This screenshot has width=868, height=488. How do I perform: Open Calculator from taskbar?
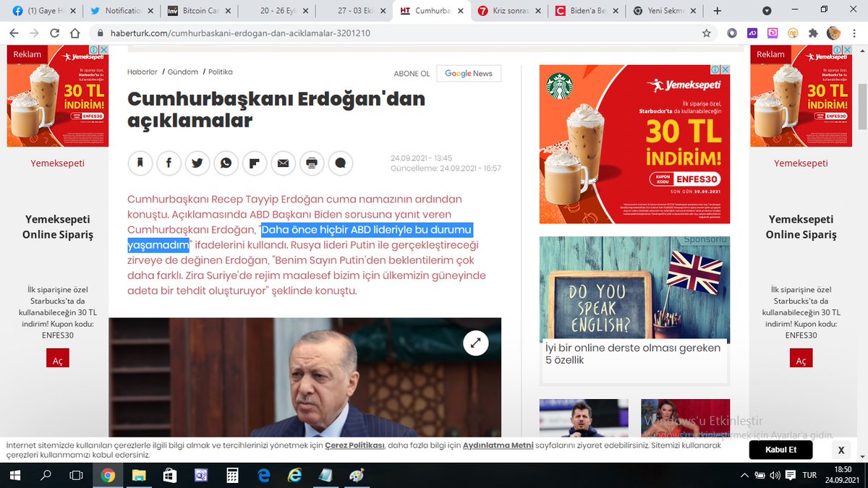point(232,476)
